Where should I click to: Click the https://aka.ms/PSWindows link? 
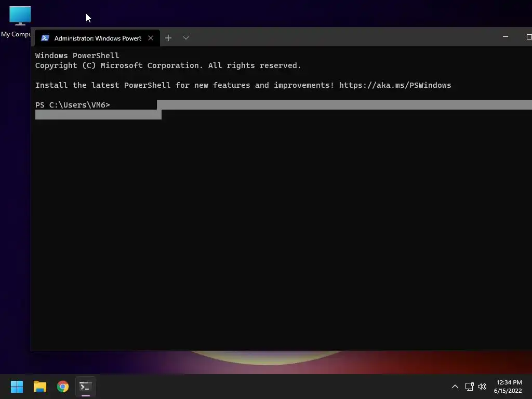coord(395,85)
